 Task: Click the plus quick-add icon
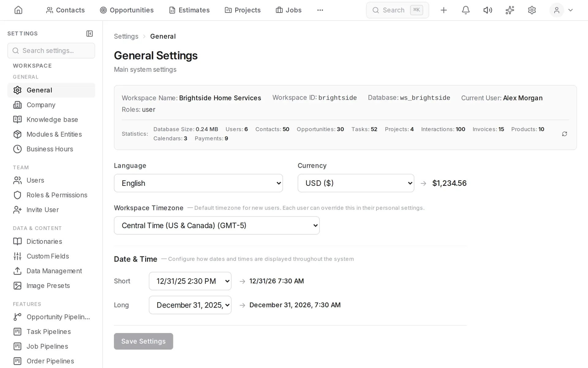(443, 10)
